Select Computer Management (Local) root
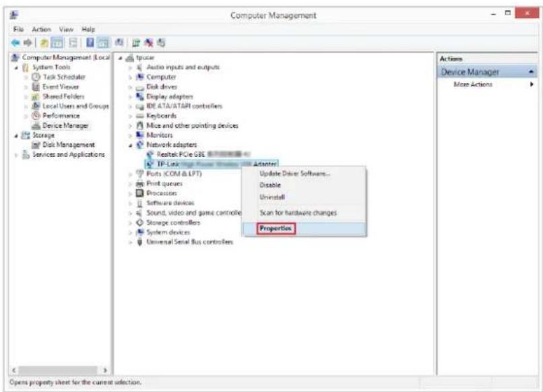 (66, 57)
